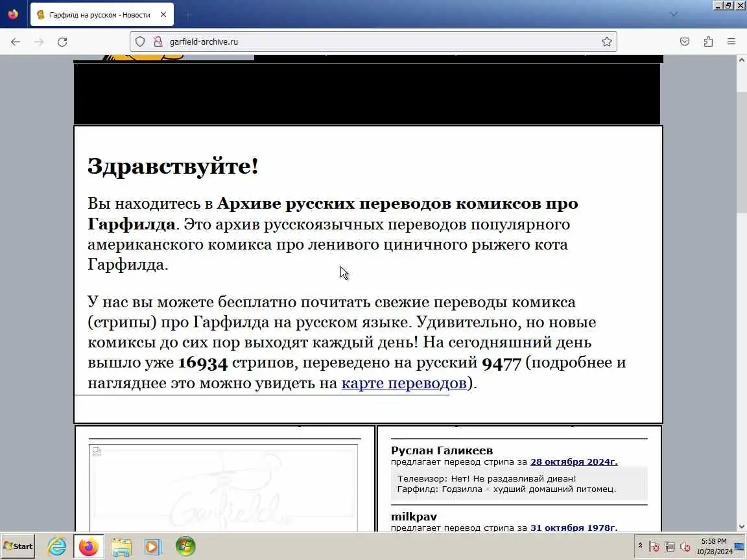Click the Здравствуйте! heading
Screen dimensions: 747x560
tap(173, 167)
